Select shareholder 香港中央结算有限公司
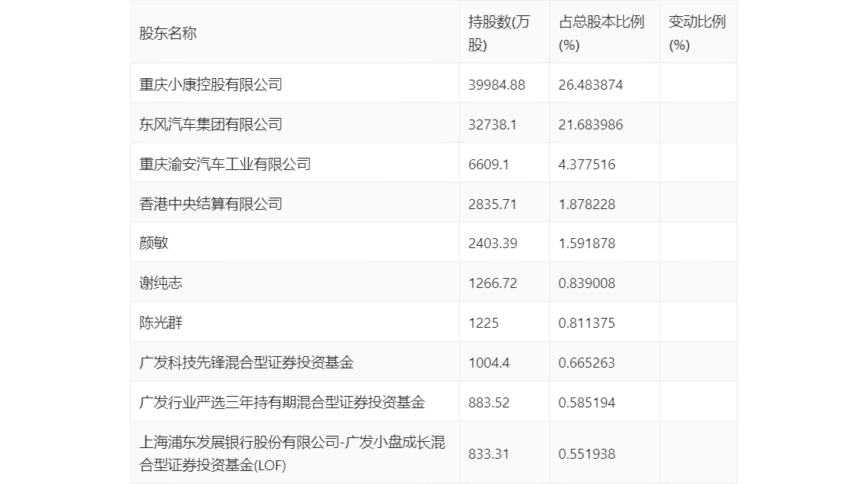868x484 pixels. (x=211, y=204)
